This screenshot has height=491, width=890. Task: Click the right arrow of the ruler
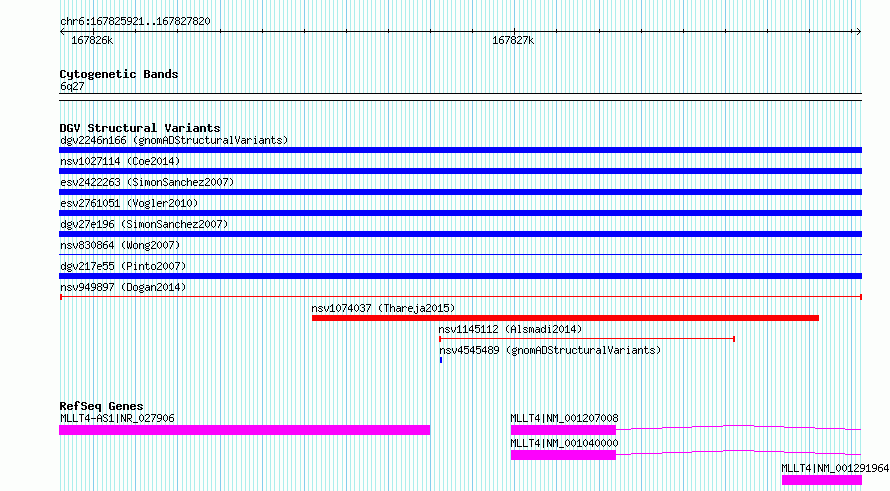tap(859, 32)
